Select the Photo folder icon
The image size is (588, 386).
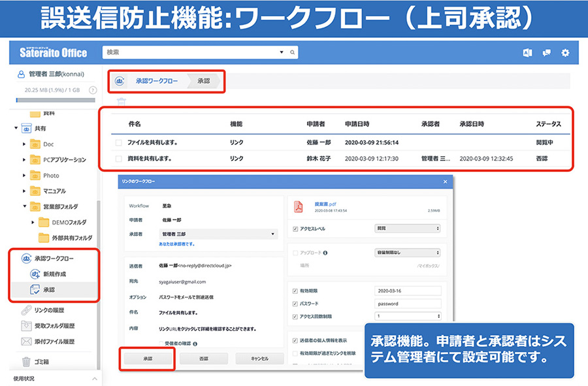pyautogui.click(x=35, y=176)
